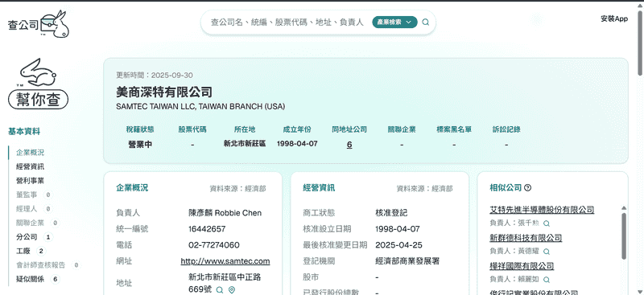Search 張千 with its magnifier icon
644x295 pixels.
(x=547, y=223)
